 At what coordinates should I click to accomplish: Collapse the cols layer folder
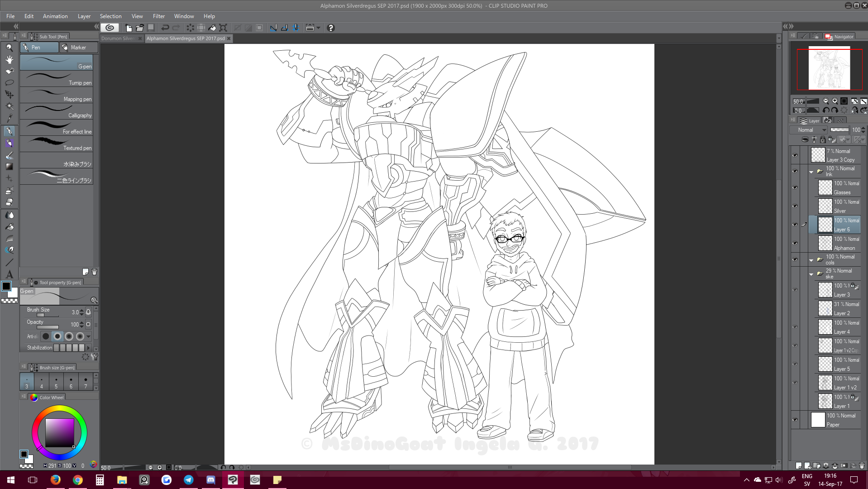(x=811, y=260)
